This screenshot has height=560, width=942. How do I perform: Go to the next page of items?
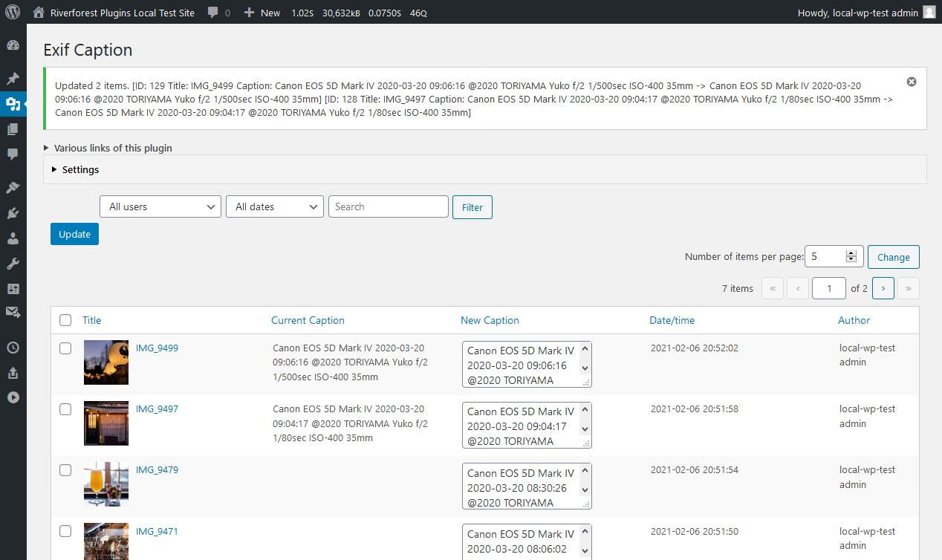coord(883,288)
